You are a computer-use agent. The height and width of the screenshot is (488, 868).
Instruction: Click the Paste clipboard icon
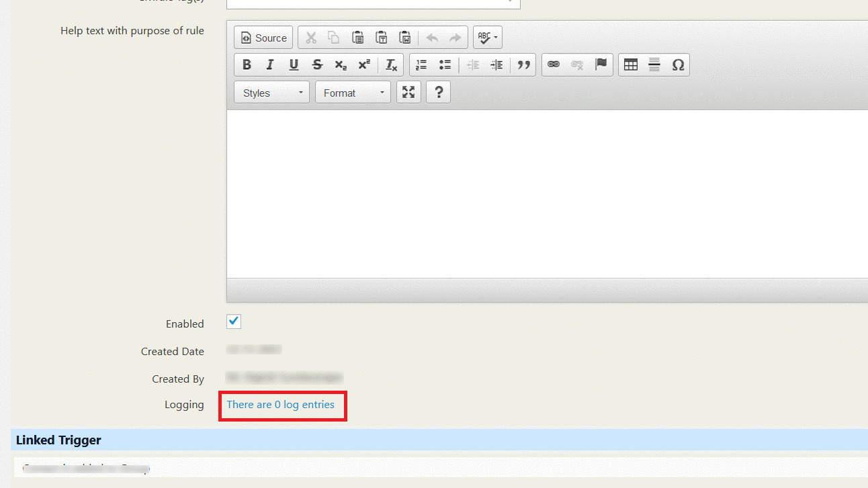358,38
